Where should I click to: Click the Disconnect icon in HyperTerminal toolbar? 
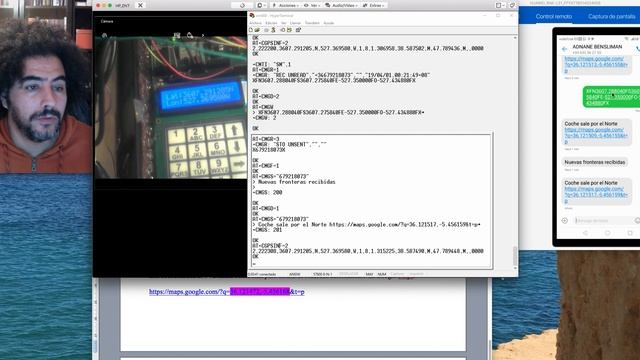(x=273, y=30)
